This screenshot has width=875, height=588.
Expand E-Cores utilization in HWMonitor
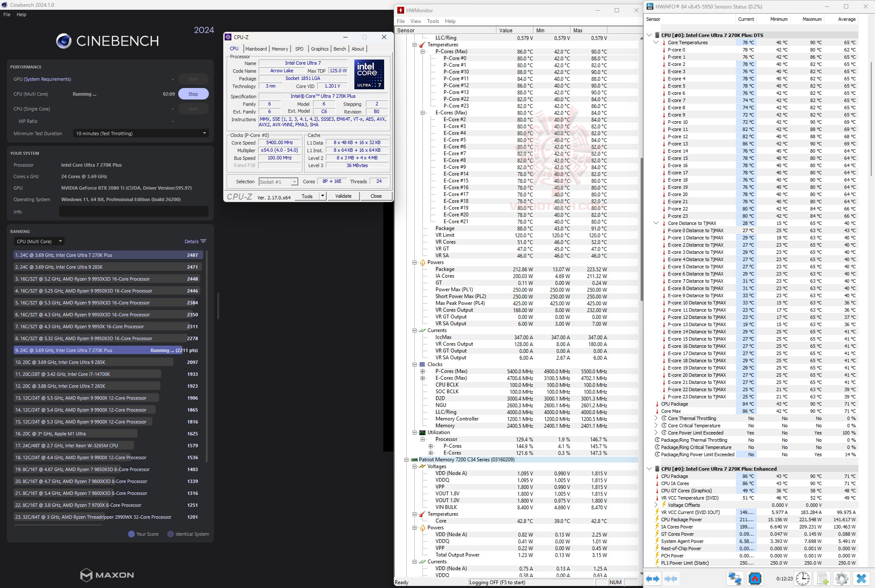tap(431, 453)
